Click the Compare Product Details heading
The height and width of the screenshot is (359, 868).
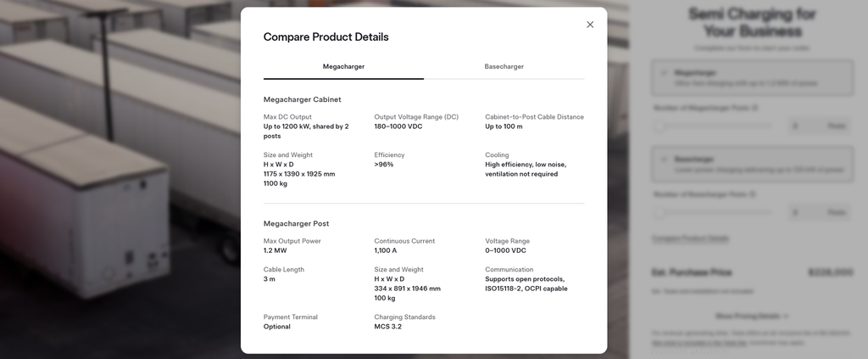[326, 37]
